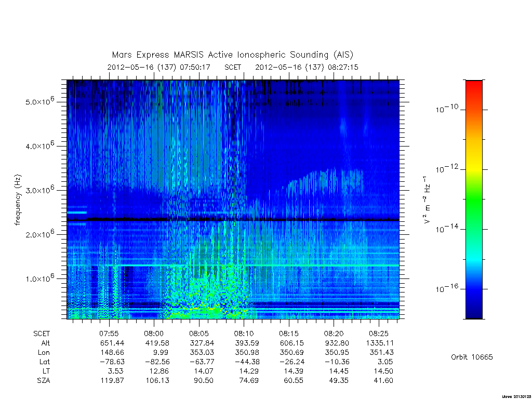Click the end time '2012-05-16 (137) 08:27:15'
Image resolution: width=532 pixels, height=399 pixels.
[x=307, y=67]
